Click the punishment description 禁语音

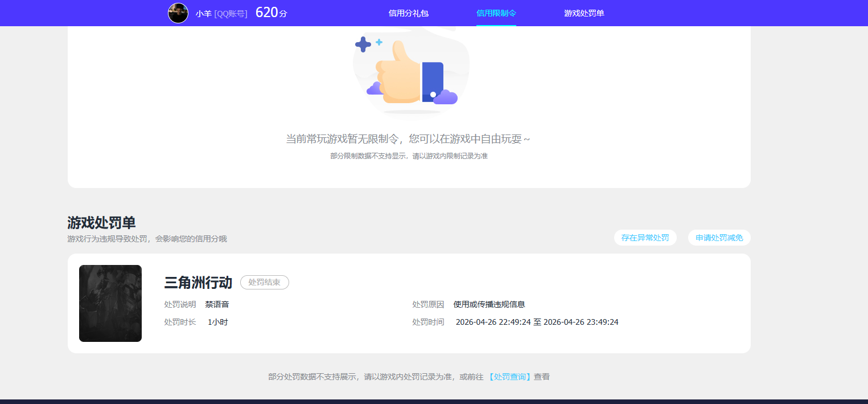coord(217,304)
